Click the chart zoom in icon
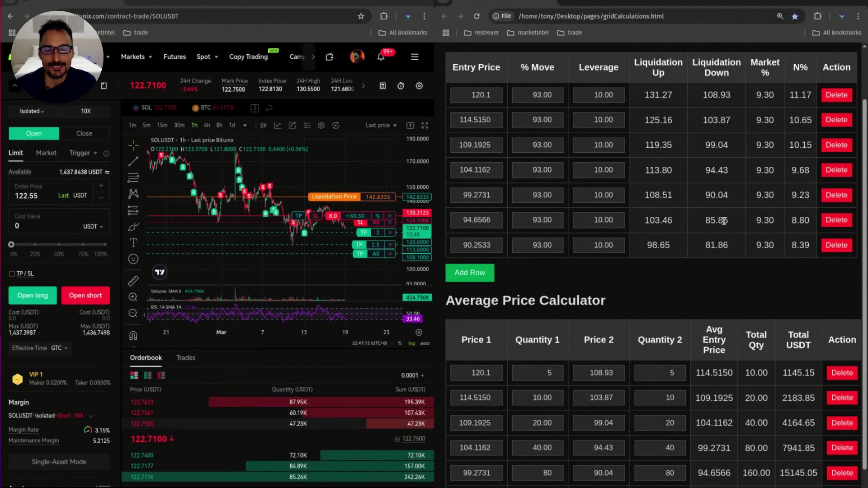The height and width of the screenshot is (488, 868). click(133, 297)
